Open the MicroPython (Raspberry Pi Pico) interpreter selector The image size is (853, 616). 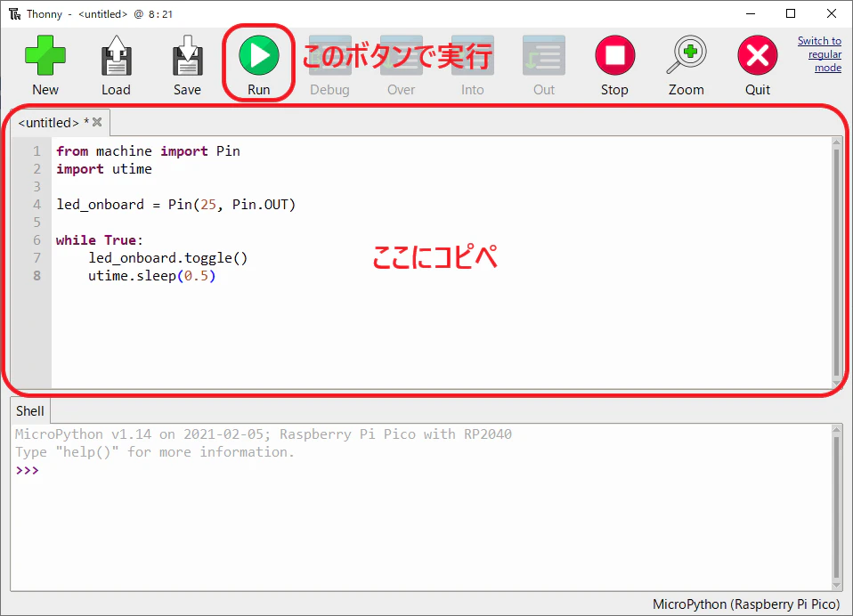pyautogui.click(x=746, y=604)
